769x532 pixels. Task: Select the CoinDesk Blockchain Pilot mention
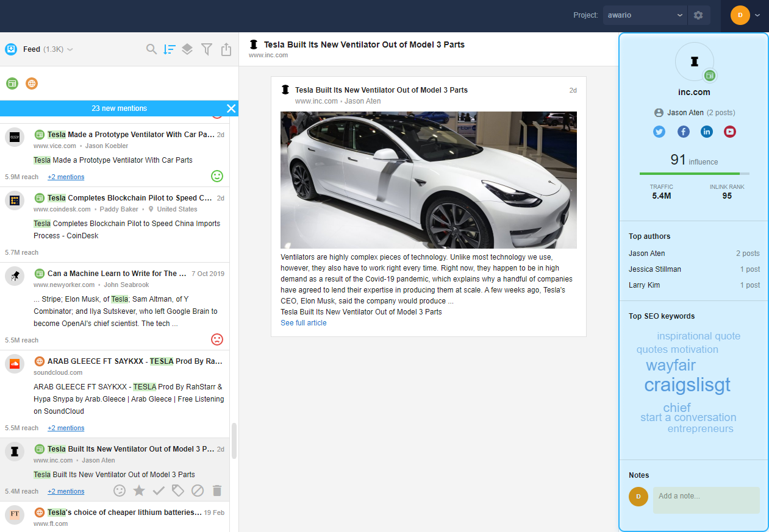pyautogui.click(x=115, y=224)
